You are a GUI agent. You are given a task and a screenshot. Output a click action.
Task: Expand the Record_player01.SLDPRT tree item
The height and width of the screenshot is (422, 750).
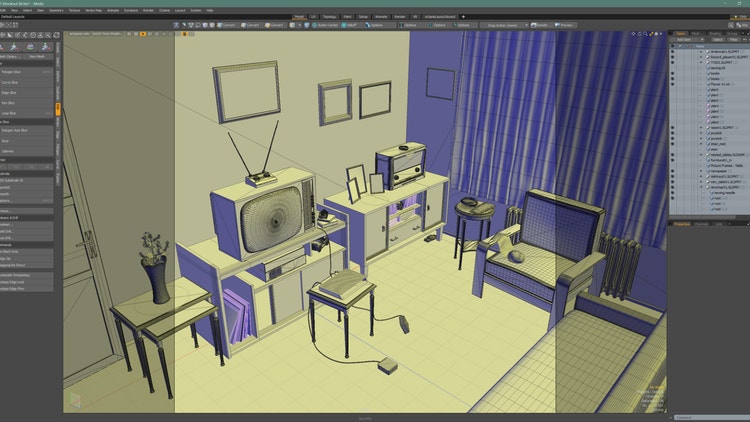pos(701,57)
